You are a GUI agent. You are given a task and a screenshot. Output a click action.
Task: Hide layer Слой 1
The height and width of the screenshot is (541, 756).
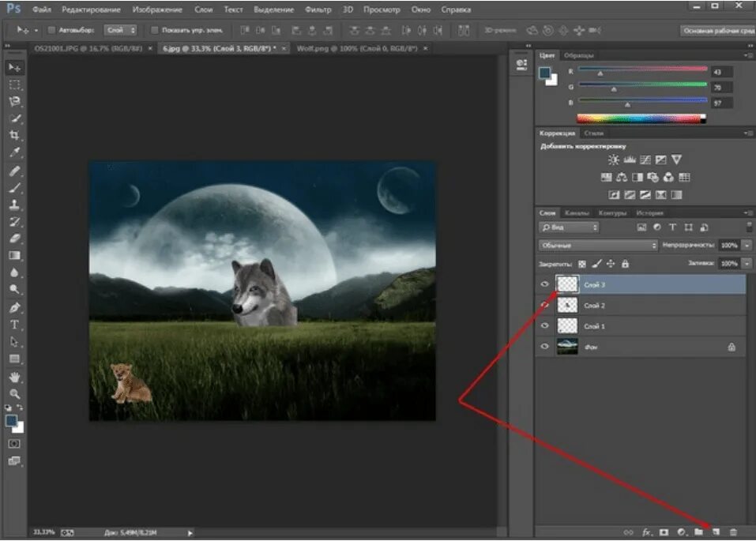pos(545,326)
